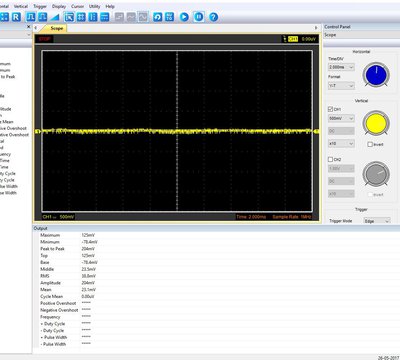The image size is (400, 360).
Task: Click the grey sine-wave toolbar icon
Action: (x=131, y=17)
